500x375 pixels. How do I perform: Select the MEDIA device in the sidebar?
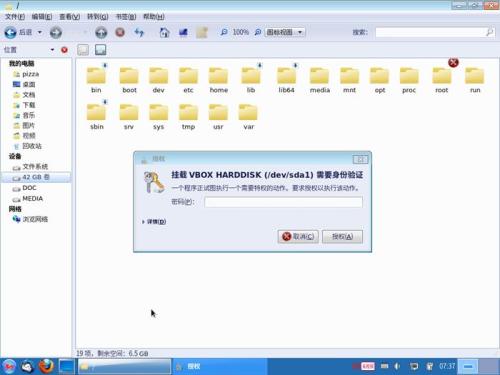[28, 199]
